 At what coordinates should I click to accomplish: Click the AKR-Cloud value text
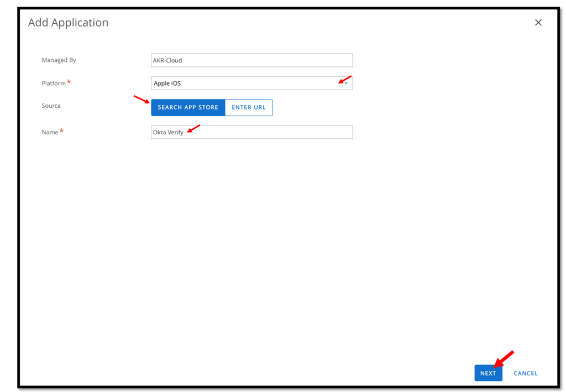[167, 60]
